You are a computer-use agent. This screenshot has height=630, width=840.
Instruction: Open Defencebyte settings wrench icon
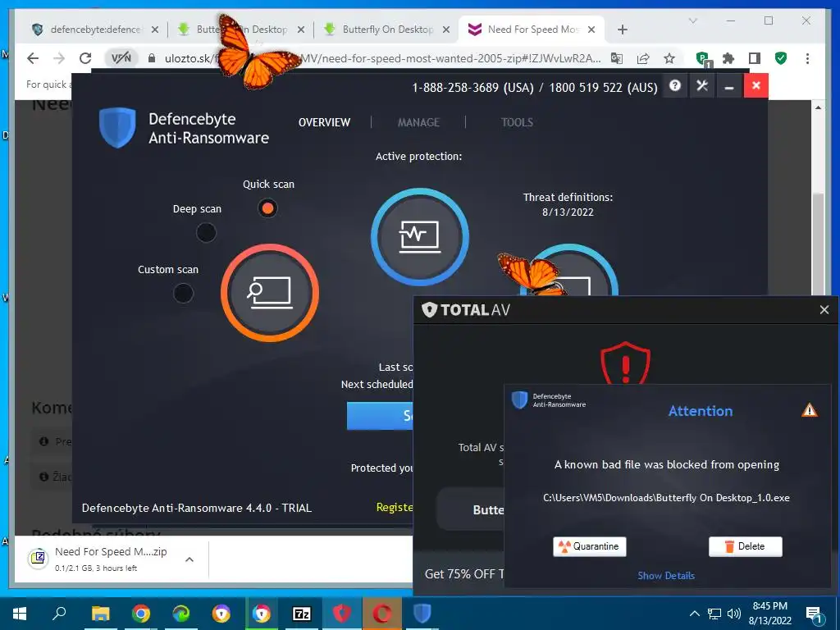coord(702,85)
